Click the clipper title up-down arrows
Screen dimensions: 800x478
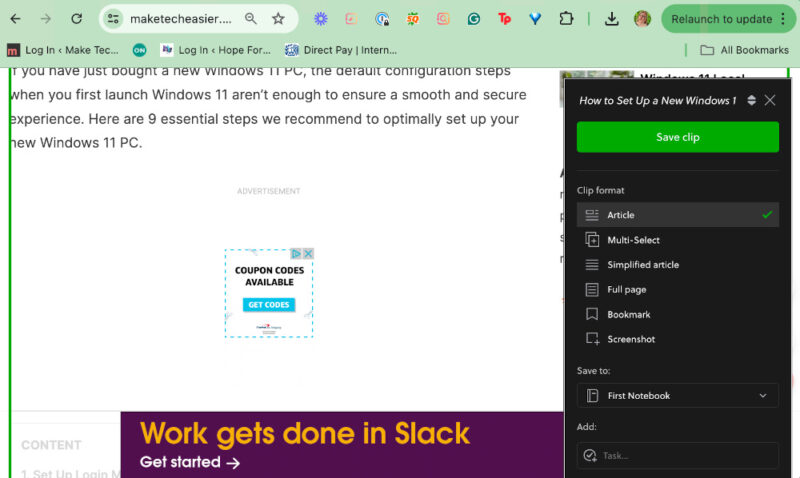752,100
